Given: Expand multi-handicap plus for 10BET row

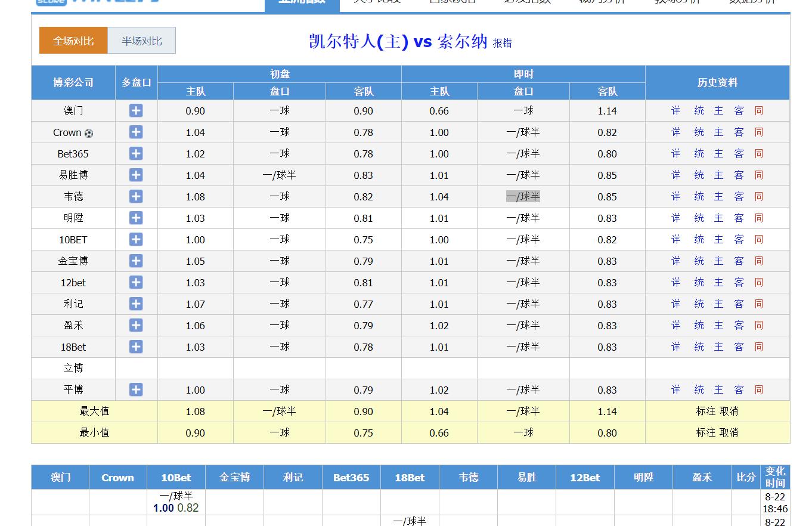Looking at the screenshot, I should tap(136, 239).
